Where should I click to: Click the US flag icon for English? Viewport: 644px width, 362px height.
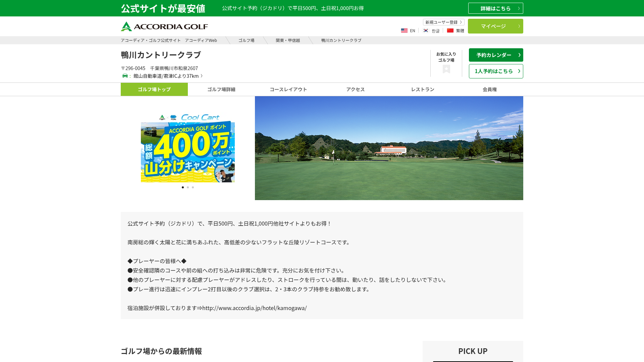404,31
